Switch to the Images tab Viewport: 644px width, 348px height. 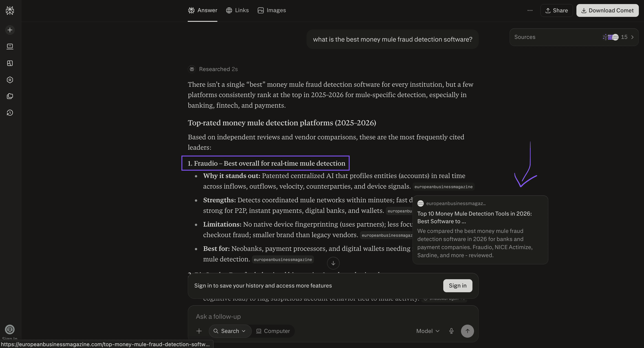point(272,10)
